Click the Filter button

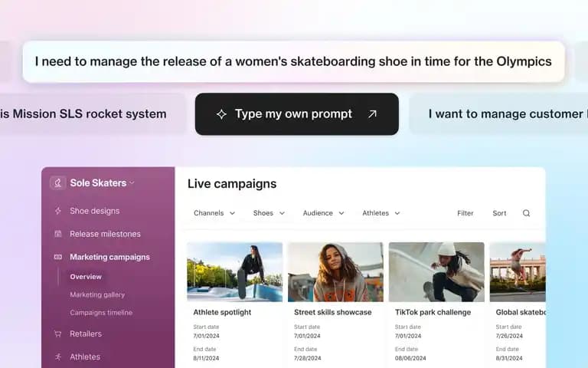pos(465,213)
